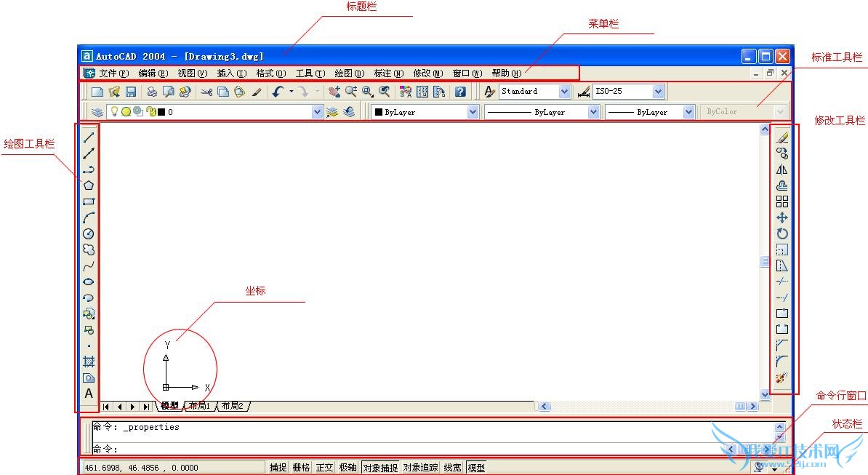Select the Revision Cloud tool
Viewport: 868px width, 475px height.
point(89,249)
